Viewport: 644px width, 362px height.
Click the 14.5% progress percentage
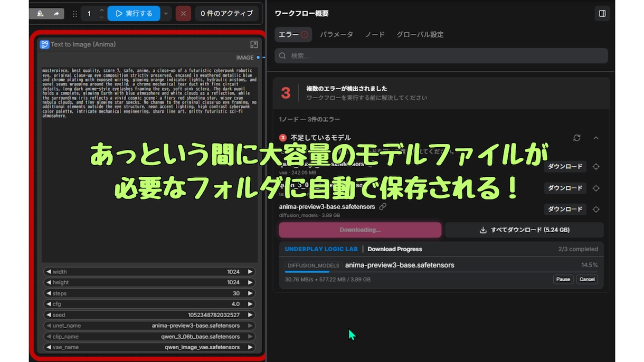coord(590,265)
